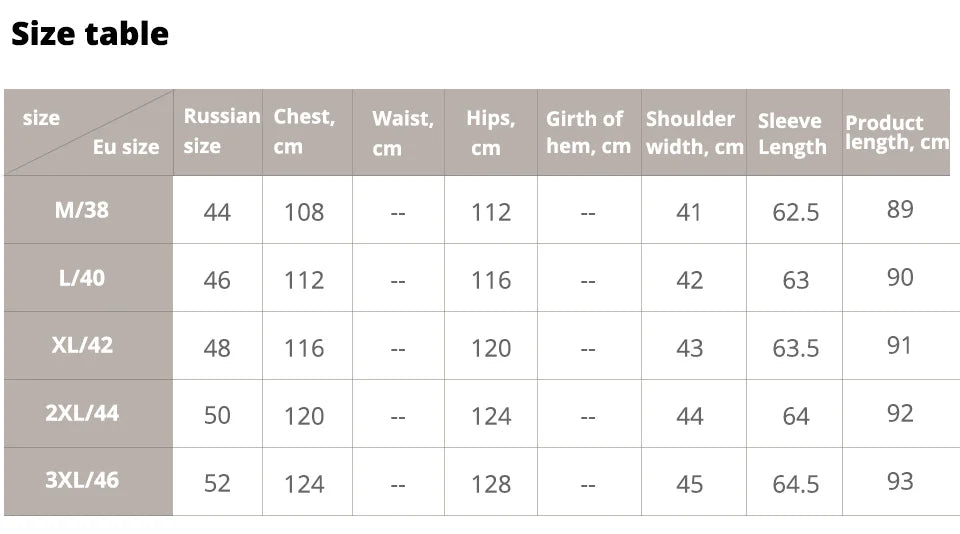The image size is (960, 534).
Task: Select the 2XL/44 size row label
Action: point(82,413)
